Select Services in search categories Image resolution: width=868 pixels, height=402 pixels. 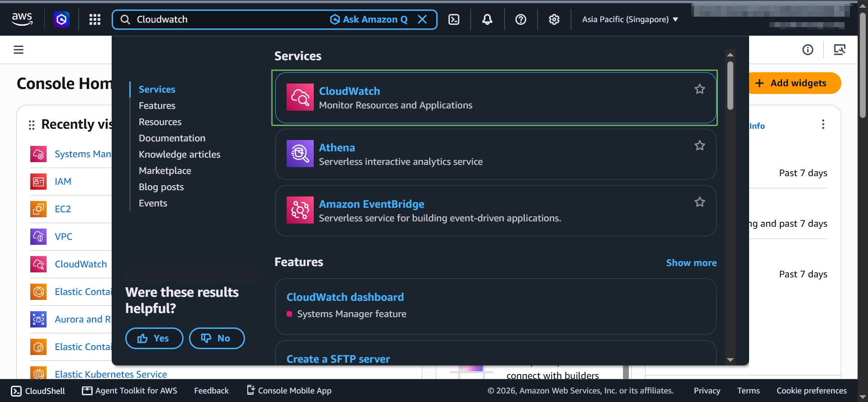tap(157, 89)
